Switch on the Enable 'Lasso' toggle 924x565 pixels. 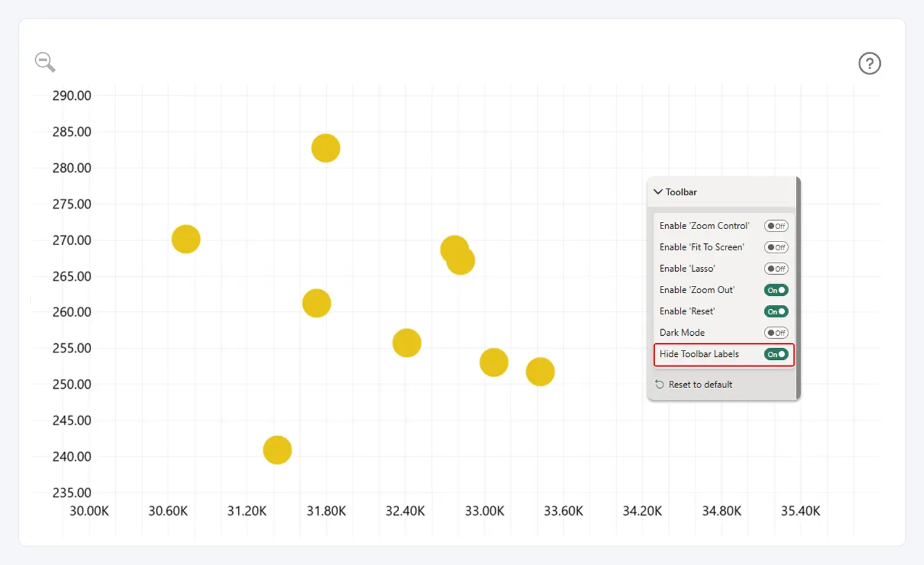[776, 269]
